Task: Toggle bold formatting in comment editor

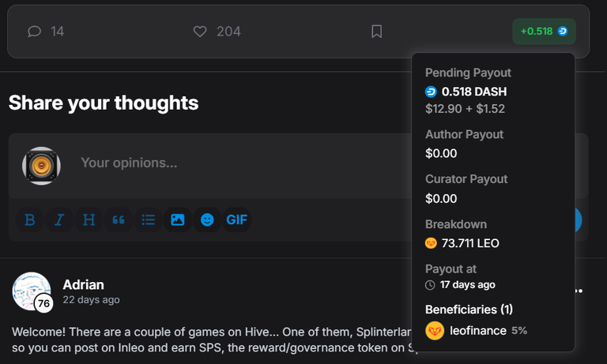Action: coord(30,220)
